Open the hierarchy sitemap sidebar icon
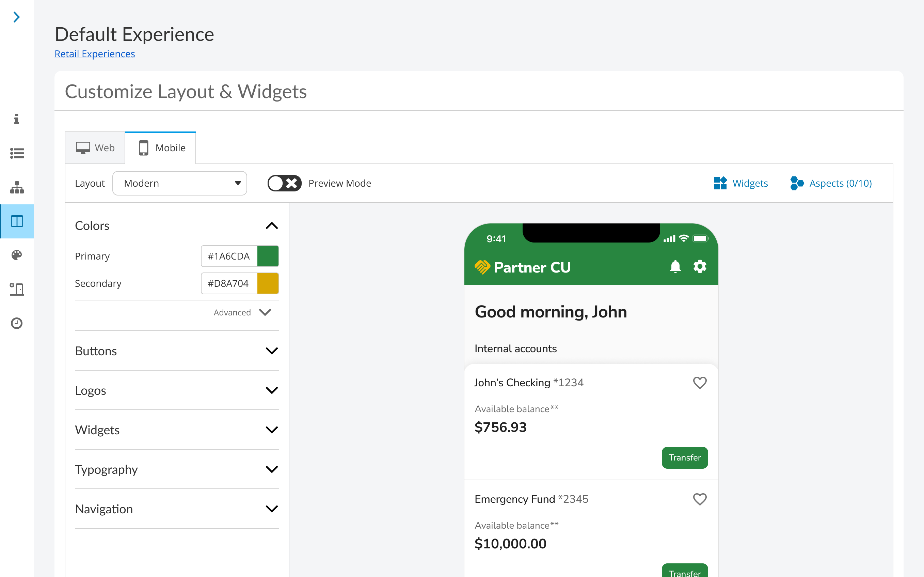Image resolution: width=924 pixels, height=577 pixels. click(x=17, y=187)
